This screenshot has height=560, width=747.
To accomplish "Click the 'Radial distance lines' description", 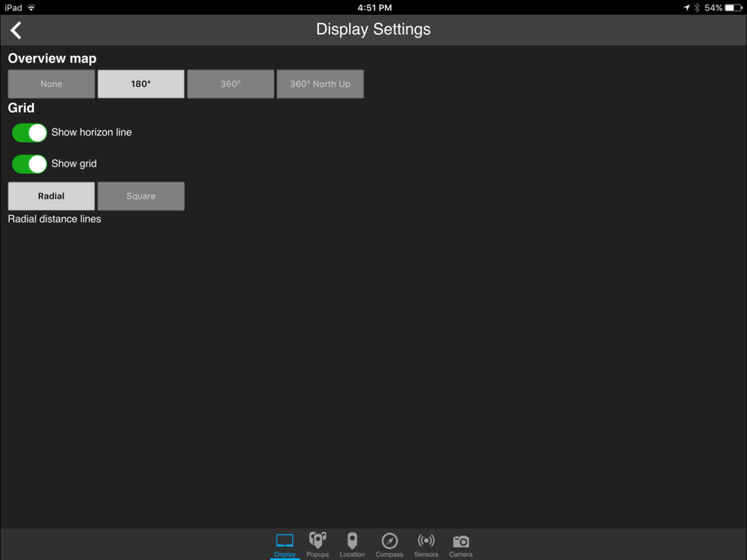I will (x=55, y=219).
